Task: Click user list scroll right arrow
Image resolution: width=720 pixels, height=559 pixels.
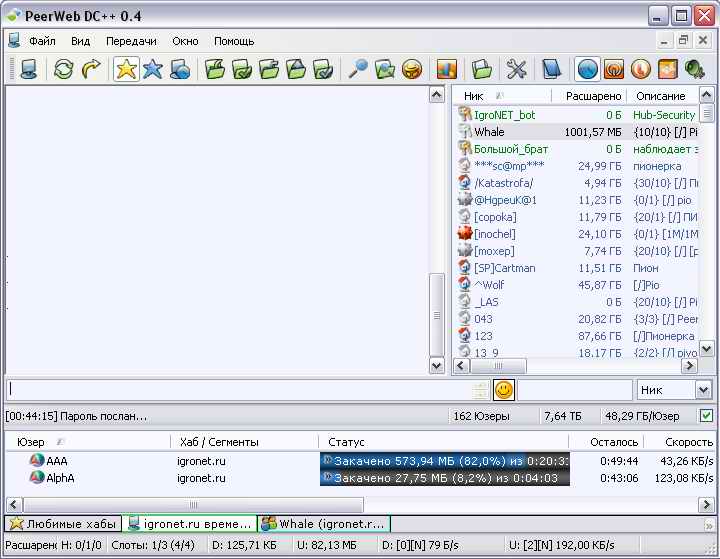Action: (x=689, y=366)
